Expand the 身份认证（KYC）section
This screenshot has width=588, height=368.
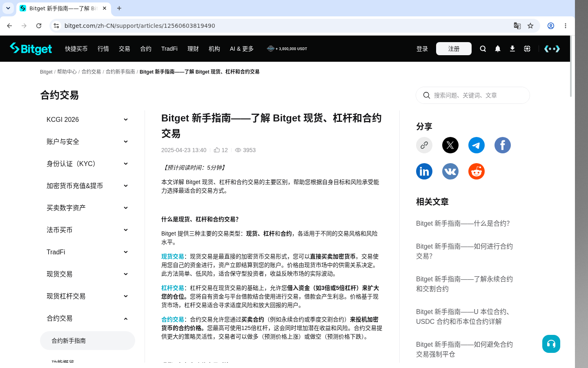pos(87,164)
